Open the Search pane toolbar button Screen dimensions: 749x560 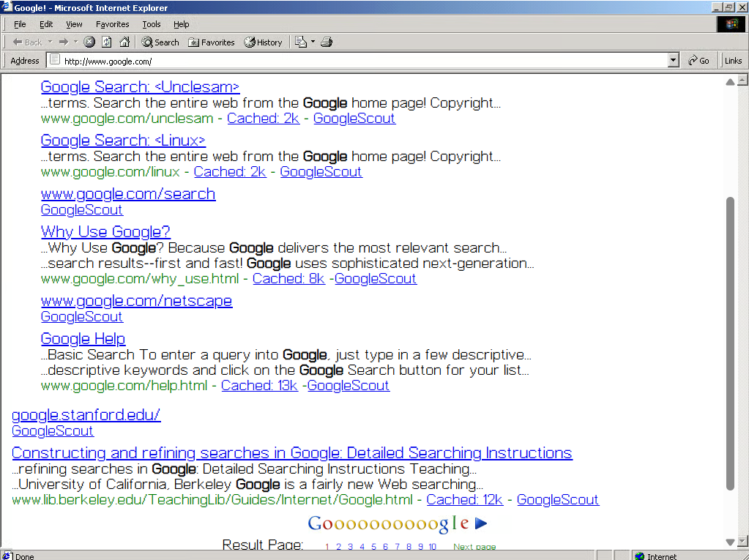click(x=160, y=42)
